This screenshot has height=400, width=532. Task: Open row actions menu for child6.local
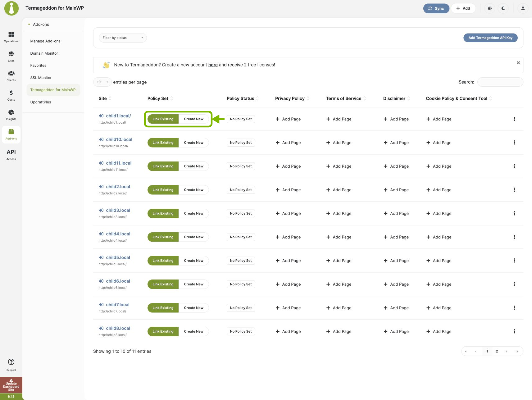[x=514, y=284]
